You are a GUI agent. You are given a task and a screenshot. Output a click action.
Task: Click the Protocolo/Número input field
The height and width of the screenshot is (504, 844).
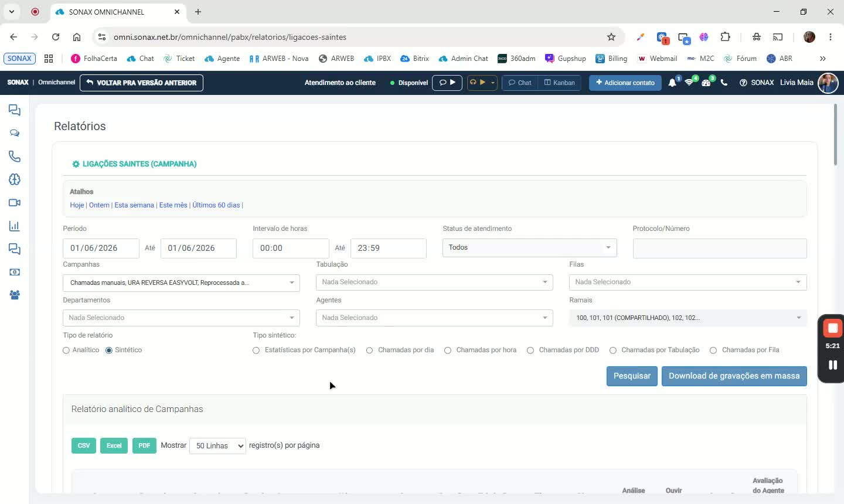tap(720, 248)
